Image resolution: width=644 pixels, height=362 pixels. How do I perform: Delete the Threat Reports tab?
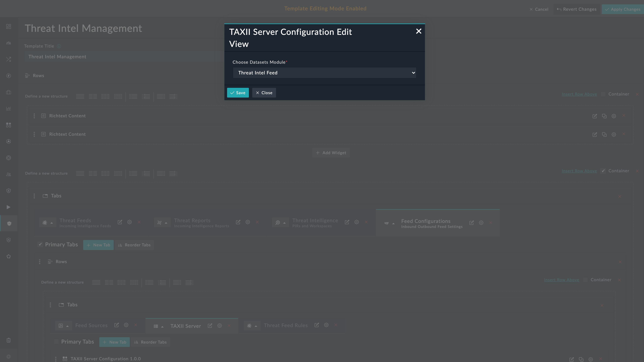257,222
